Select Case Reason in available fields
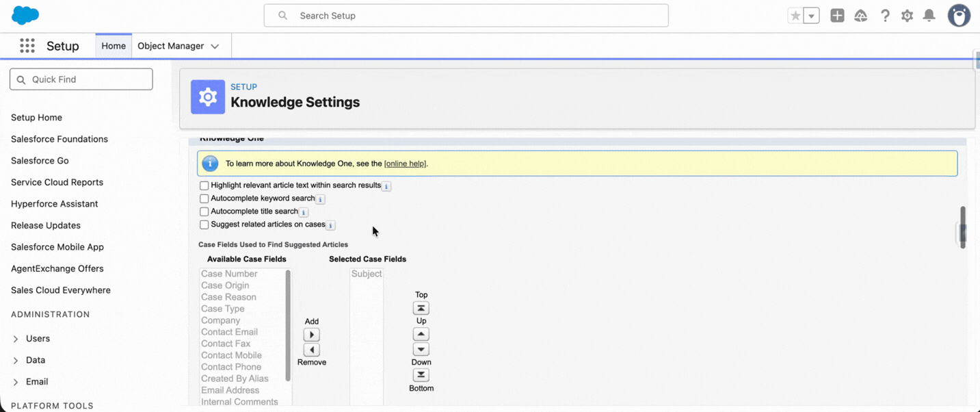Image resolution: width=980 pixels, height=412 pixels. tap(228, 297)
